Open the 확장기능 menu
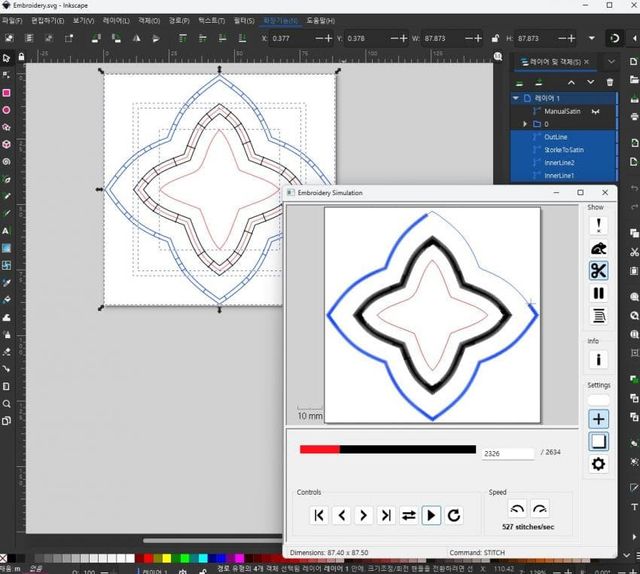This screenshot has width=640, height=574. point(280,20)
